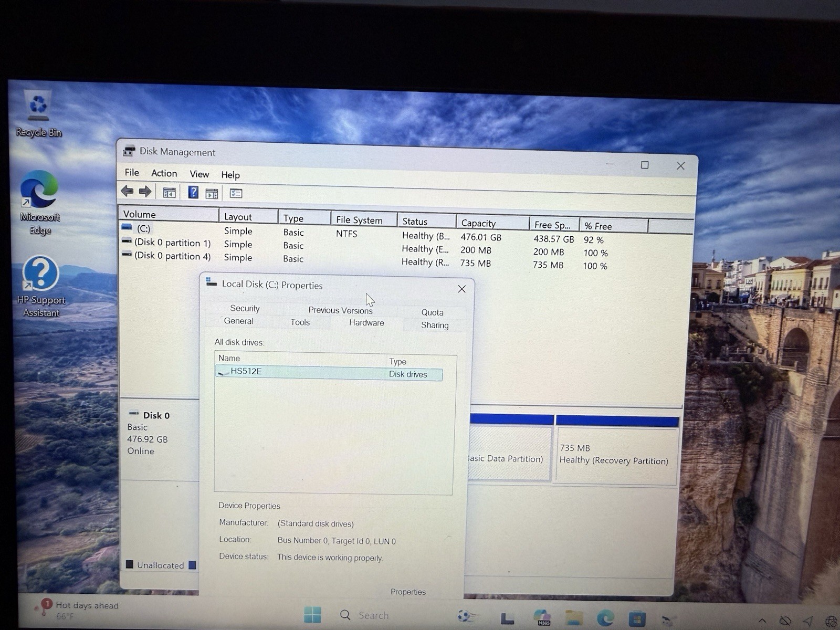Sort by the Type column header
This screenshot has width=840, height=630.
[x=304, y=218]
